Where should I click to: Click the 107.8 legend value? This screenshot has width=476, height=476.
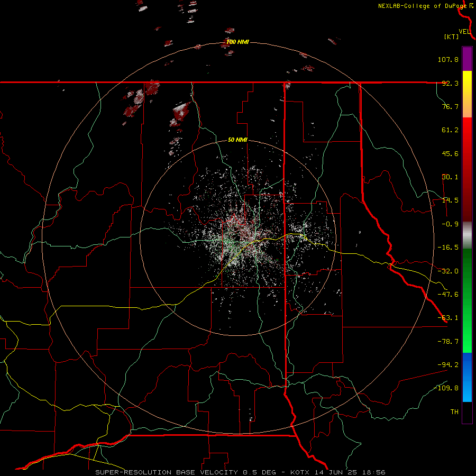[448, 59]
